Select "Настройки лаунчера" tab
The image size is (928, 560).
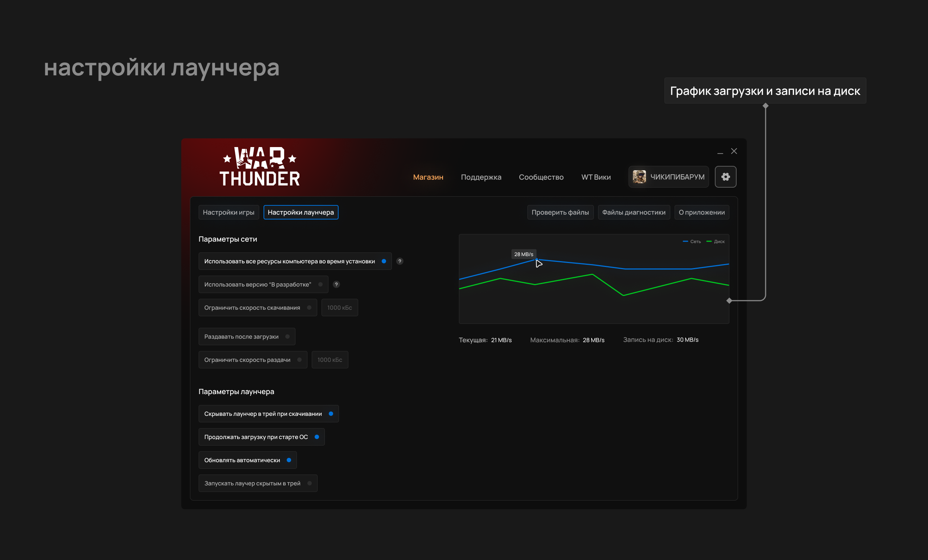301,212
